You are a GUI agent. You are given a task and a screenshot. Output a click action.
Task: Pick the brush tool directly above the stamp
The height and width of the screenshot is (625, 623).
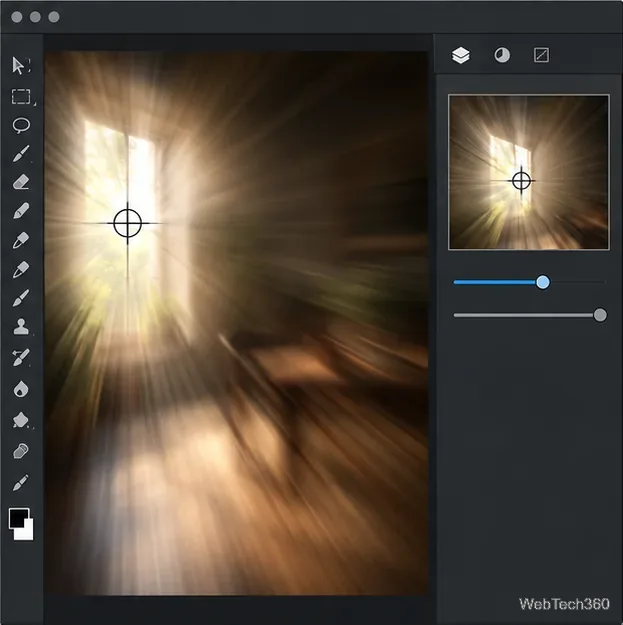21,298
